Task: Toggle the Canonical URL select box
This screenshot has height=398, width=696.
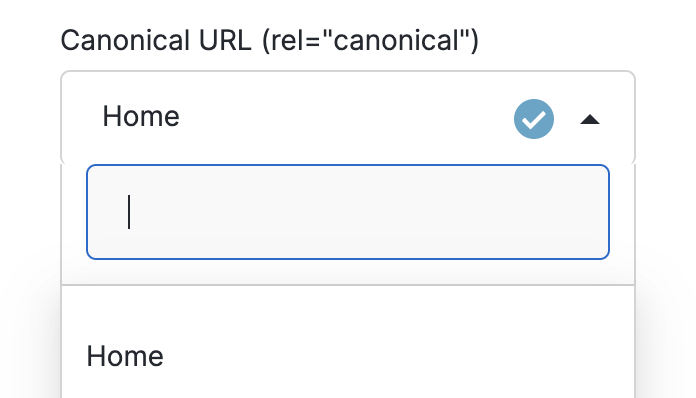Action: click(348, 118)
